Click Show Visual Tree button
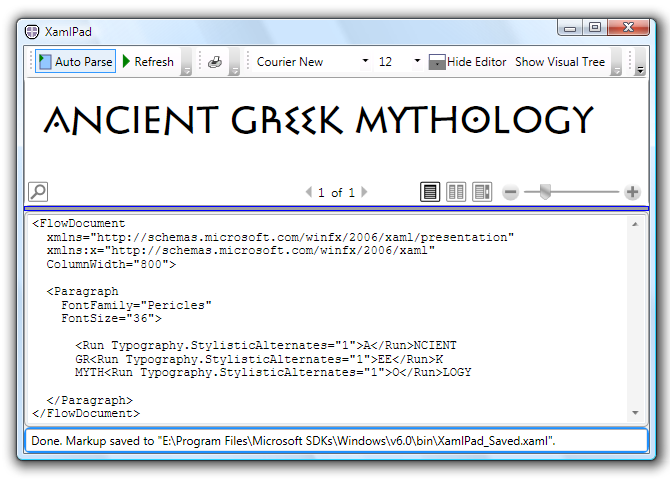Viewport: 670px width, 479px height. tap(560, 62)
